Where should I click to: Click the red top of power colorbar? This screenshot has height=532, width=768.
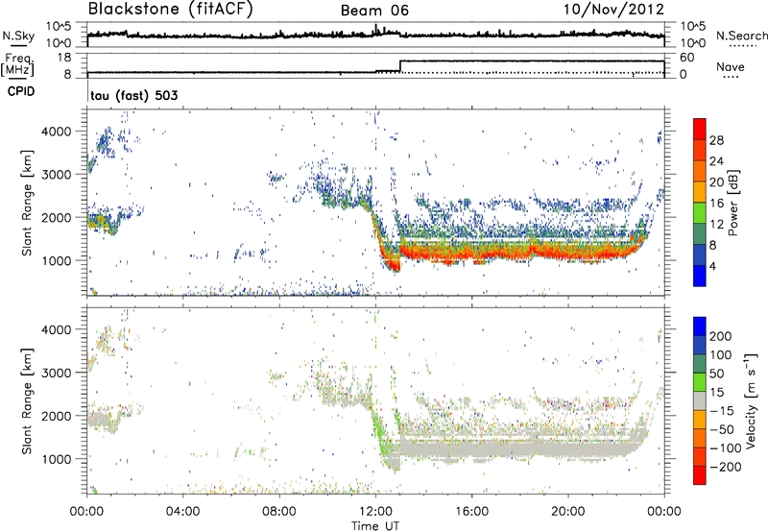tap(700, 127)
